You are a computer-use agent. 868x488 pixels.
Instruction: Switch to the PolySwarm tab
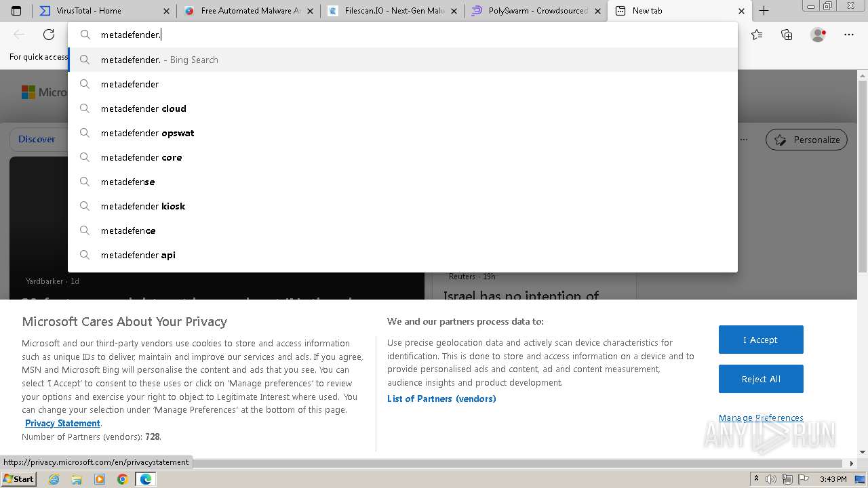pos(536,11)
